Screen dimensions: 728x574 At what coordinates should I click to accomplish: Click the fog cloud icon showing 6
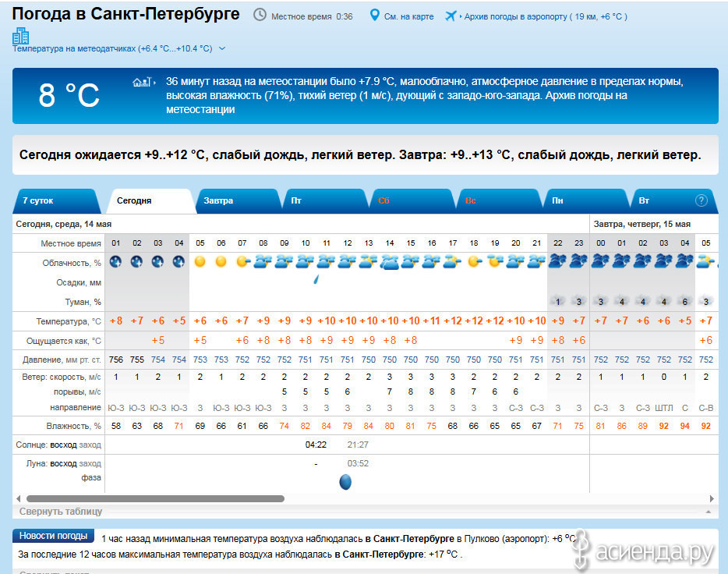[685, 301]
